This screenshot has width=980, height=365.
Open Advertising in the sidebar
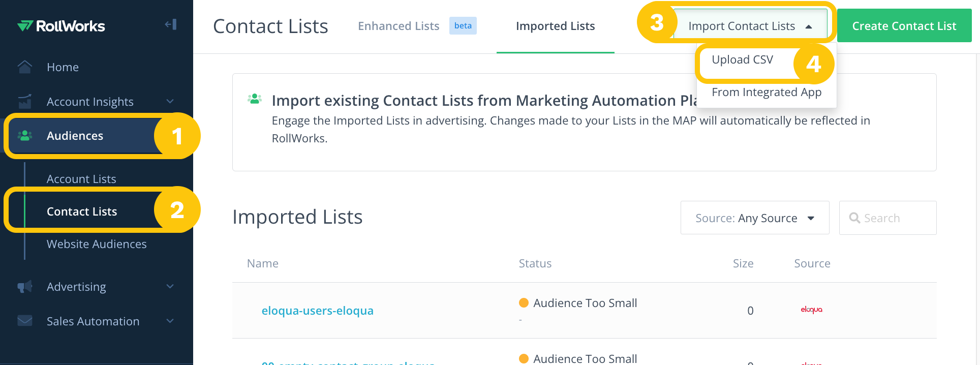76,287
